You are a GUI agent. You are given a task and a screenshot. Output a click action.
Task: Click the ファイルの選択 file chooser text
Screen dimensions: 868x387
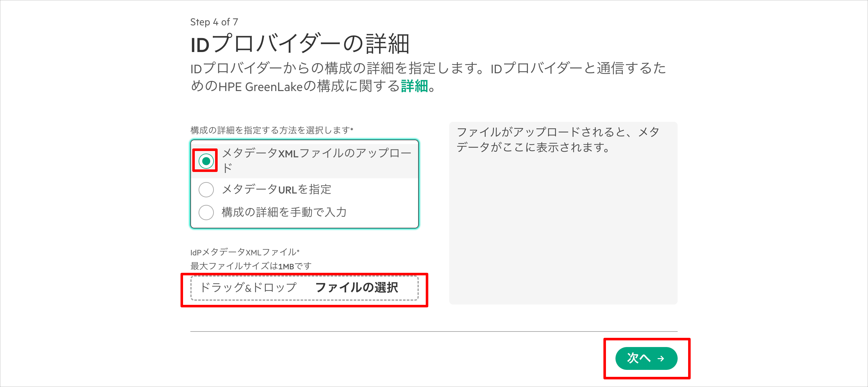click(x=357, y=288)
